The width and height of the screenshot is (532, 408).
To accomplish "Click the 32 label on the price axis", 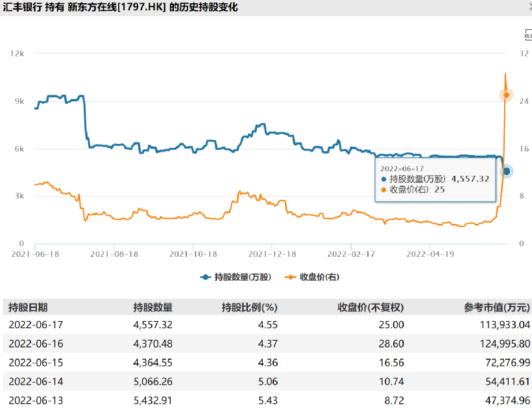I will (x=524, y=54).
